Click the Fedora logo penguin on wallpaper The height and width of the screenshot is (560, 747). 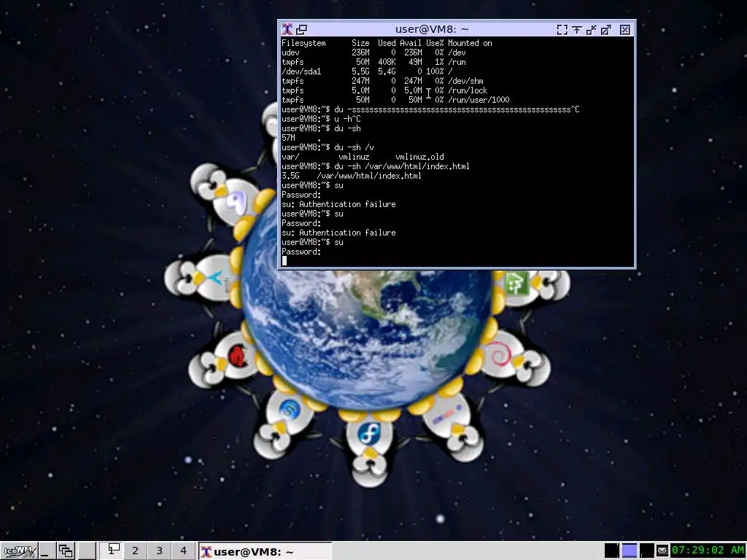[370, 448]
